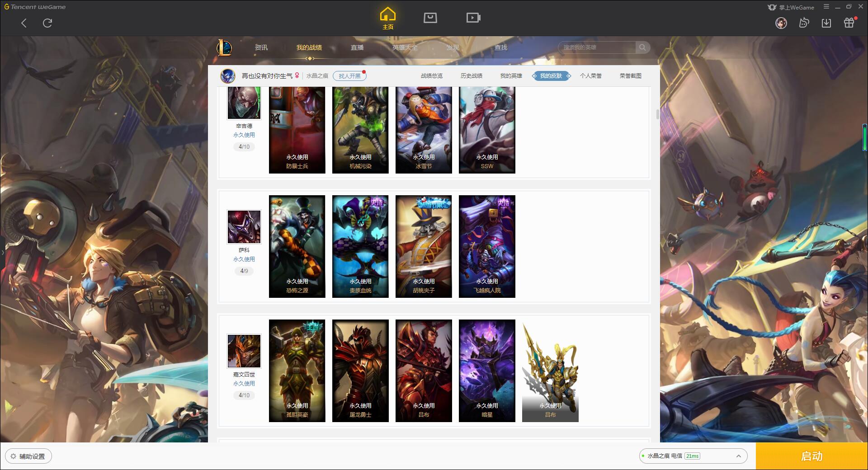Click the 掌上WeGame mobile icon

click(772, 7)
